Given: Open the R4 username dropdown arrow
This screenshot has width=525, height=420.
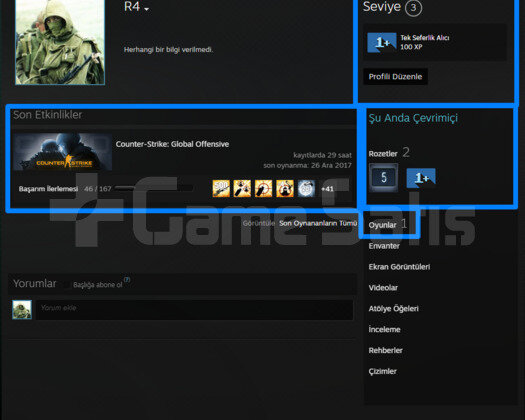Looking at the screenshot, I should (147, 9).
